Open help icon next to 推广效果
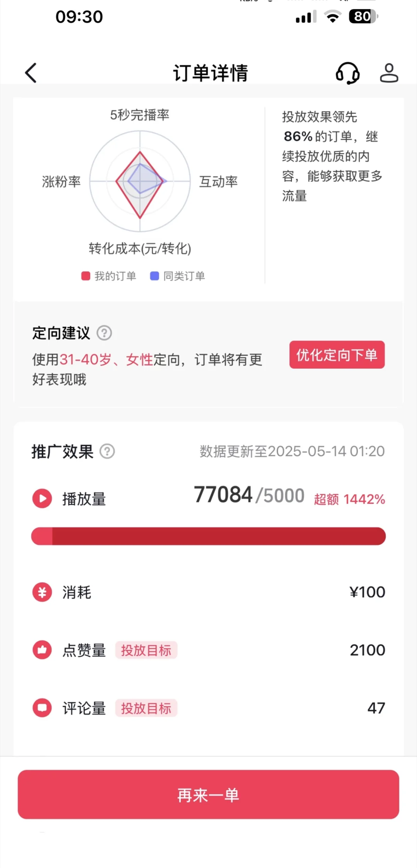417x868 pixels. 107,451
